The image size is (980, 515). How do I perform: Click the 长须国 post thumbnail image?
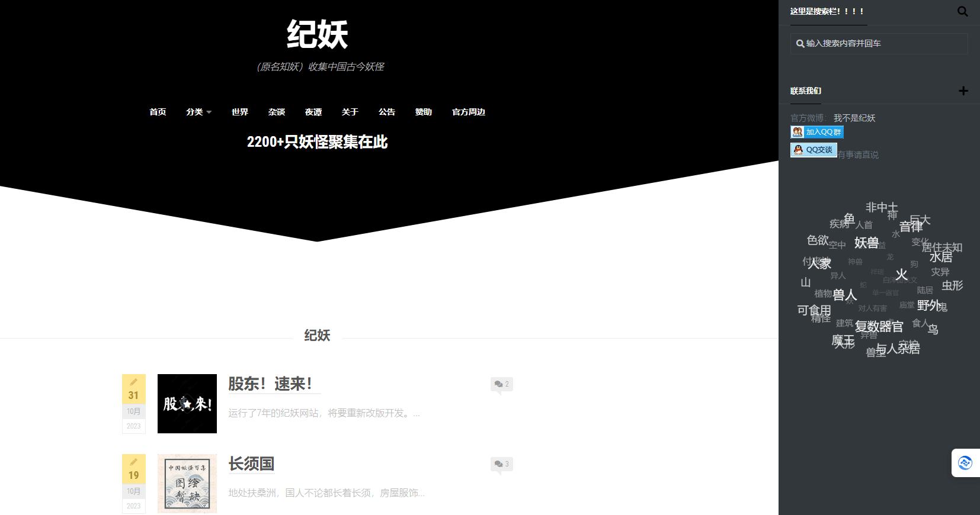pyautogui.click(x=187, y=484)
